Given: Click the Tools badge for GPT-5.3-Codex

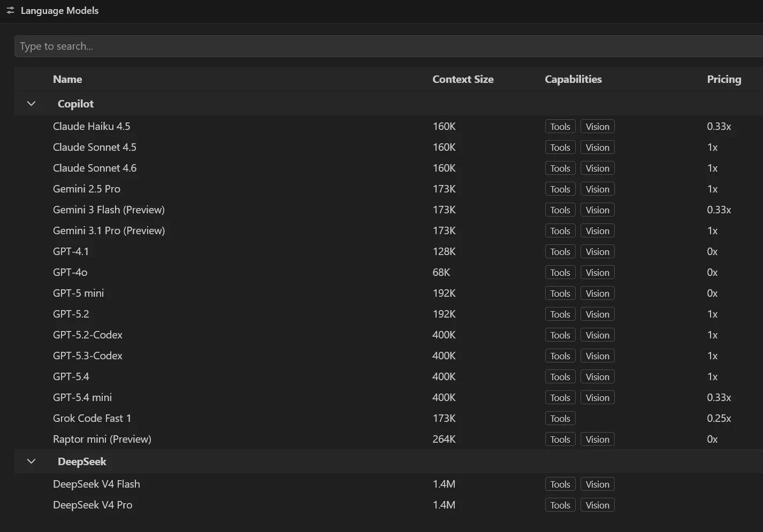Looking at the screenshot, I should click(x=560, y=356).
